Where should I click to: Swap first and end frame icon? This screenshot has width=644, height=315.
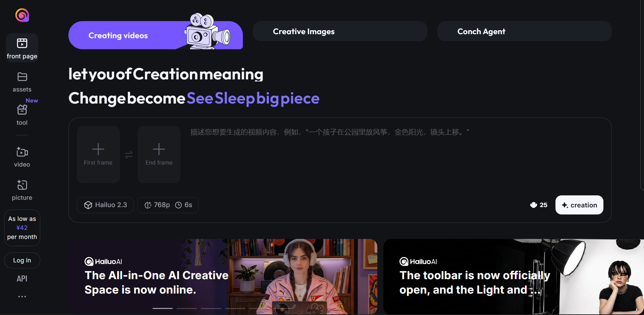point(129,155)
